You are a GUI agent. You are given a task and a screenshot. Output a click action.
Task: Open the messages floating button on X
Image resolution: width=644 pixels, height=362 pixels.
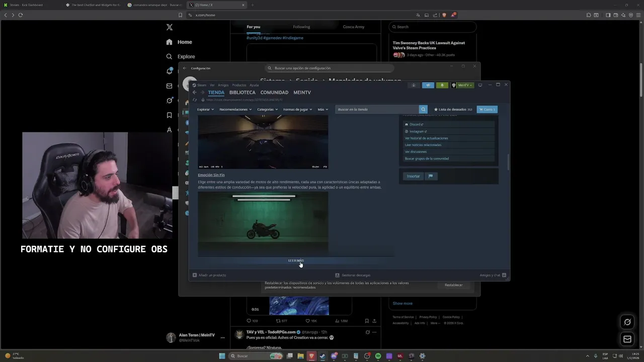627,339
